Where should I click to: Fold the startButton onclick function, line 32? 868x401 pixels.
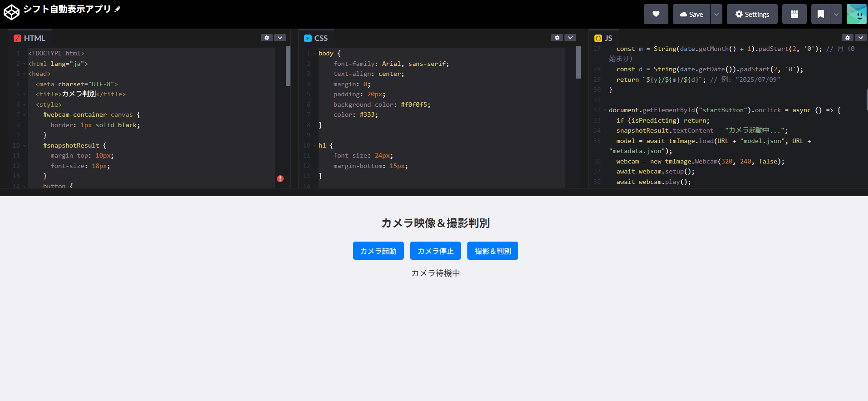[x=605, y=110]
